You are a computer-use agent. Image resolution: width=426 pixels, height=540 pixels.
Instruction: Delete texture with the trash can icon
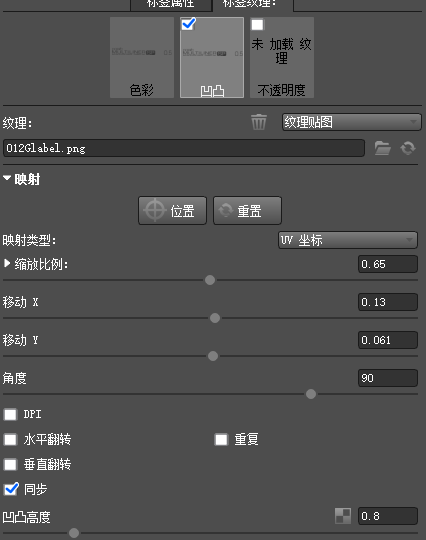coord(259,122)
